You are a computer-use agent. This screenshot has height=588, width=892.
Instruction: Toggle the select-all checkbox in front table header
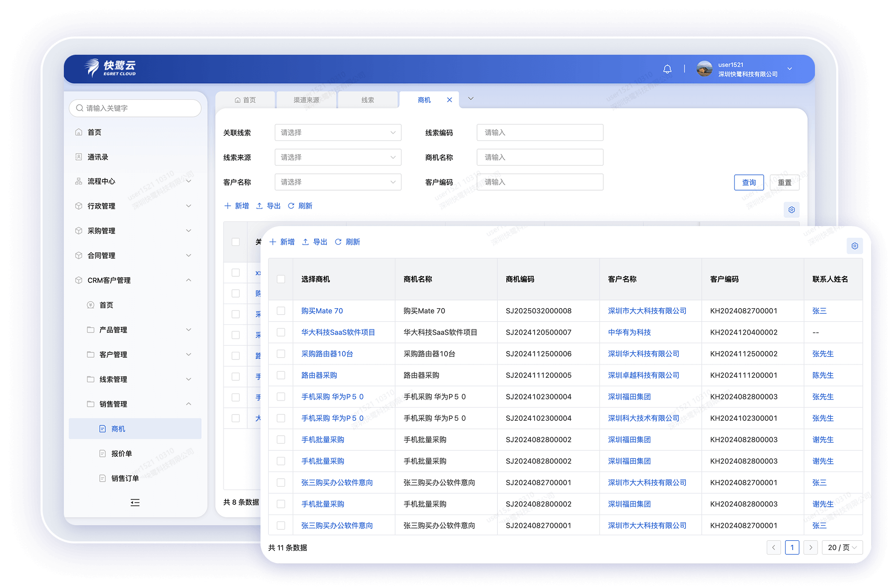(x=281, y=279)
